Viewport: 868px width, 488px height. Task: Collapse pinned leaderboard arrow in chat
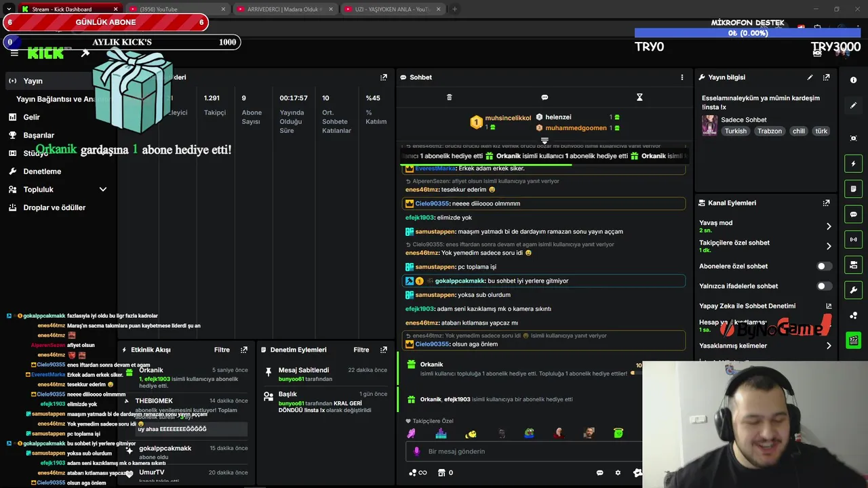point(545,140)
